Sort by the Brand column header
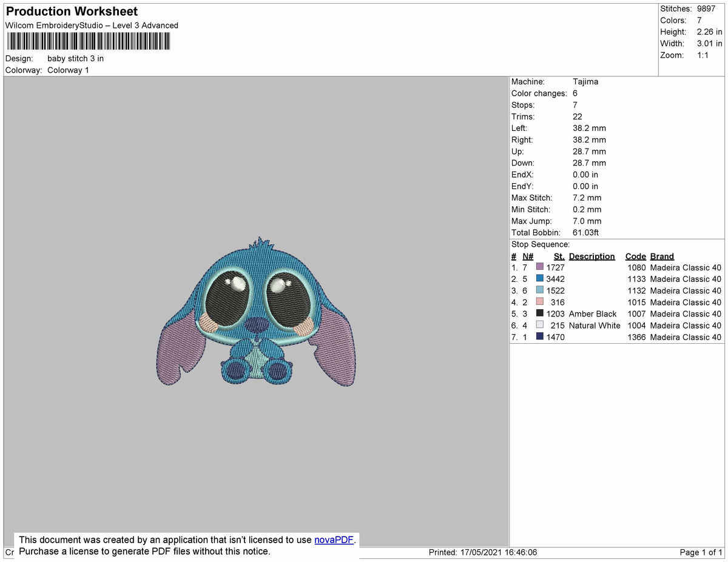The image size is (728, 562). [661, 256]
